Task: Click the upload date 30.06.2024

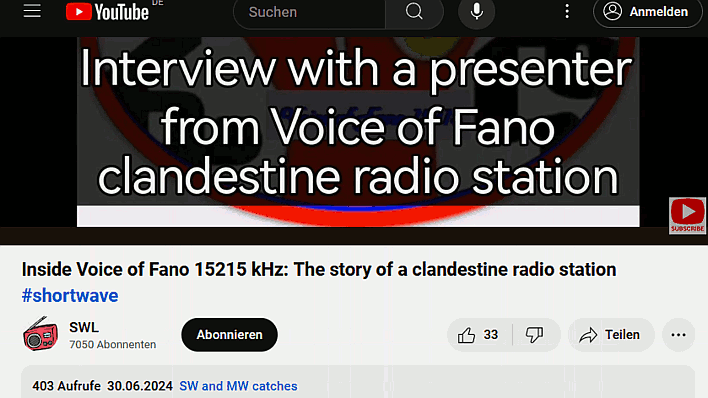Action: [140, 386]
